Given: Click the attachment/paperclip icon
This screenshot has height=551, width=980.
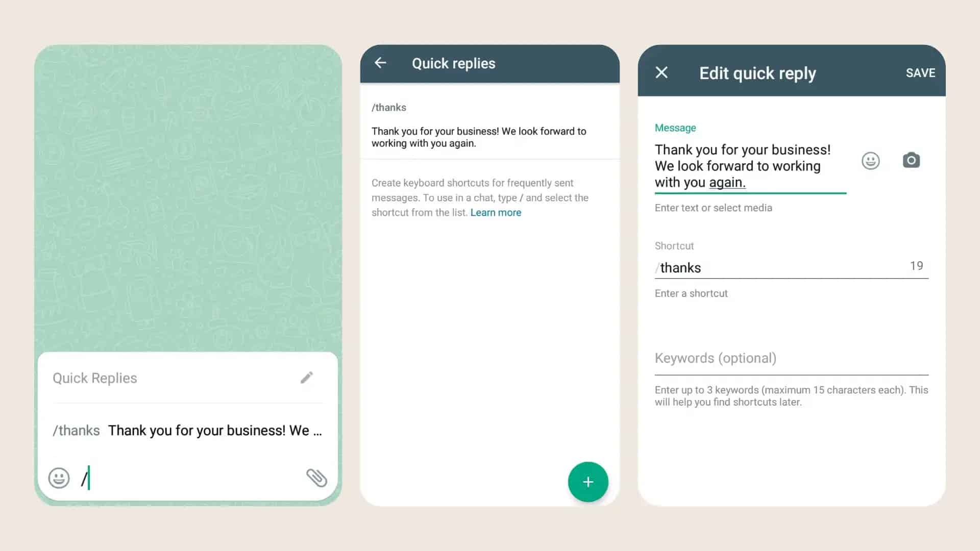Looking at the screenshot, I should click(316, 478).
